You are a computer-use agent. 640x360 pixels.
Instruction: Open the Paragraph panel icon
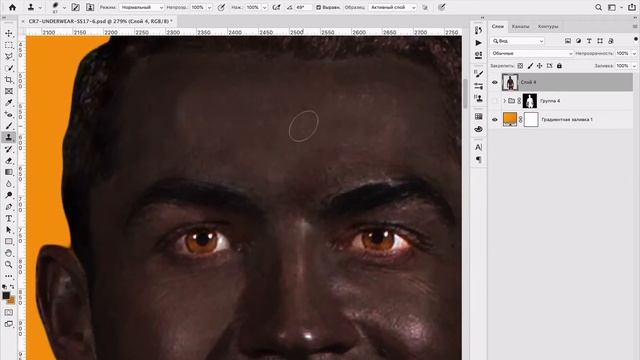pyautogui.click(x=478, y=160)
